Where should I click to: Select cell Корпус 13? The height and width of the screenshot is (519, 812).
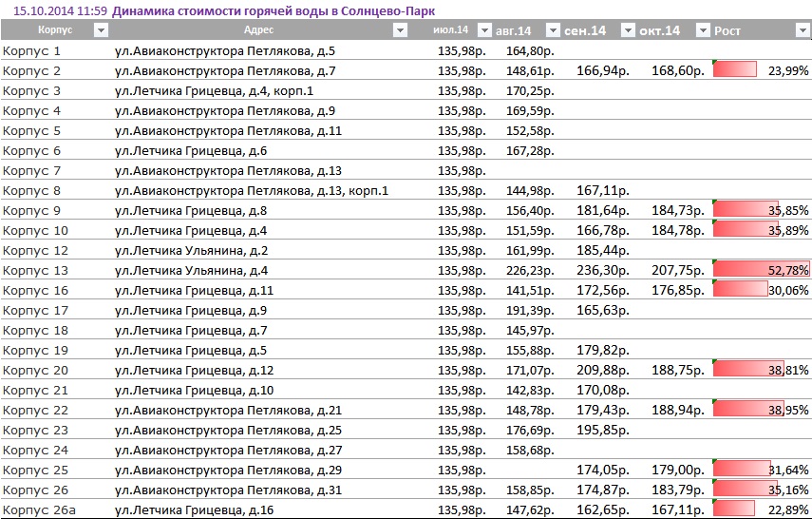pyautogui.click(x=35, y=271)
